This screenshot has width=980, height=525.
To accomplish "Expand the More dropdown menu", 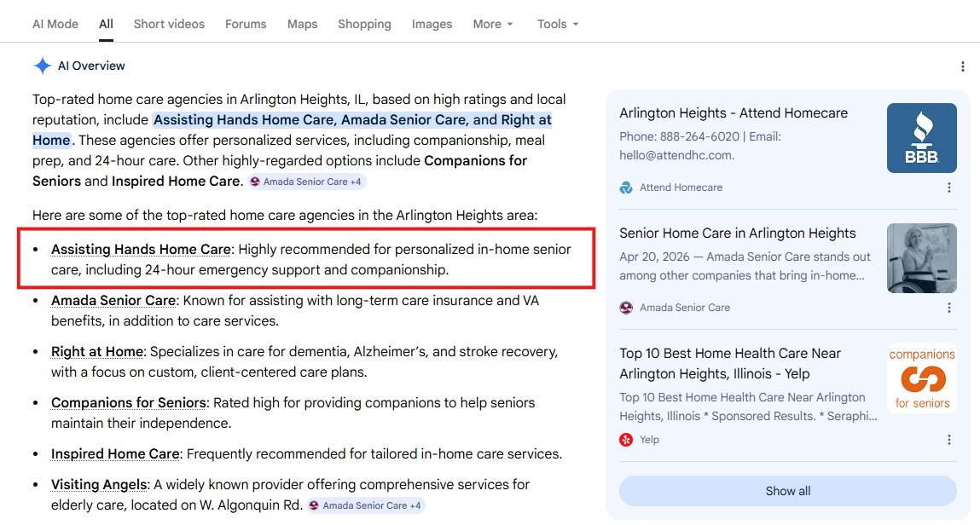I will pyautogui.click(x=492, y=24).
